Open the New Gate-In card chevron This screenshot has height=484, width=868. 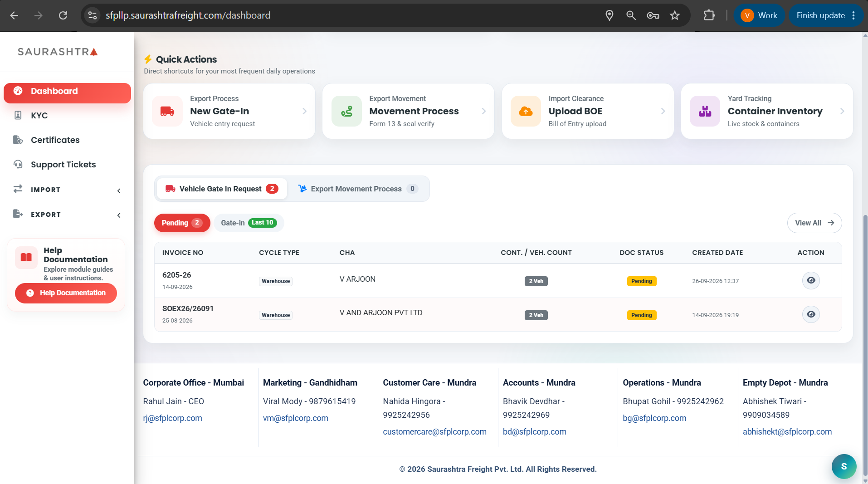(304, 111)
